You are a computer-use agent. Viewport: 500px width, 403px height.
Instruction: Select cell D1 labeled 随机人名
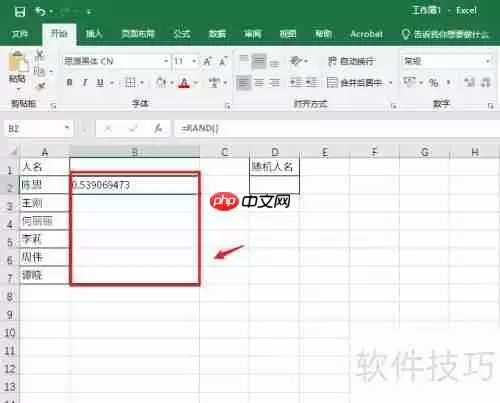(x=275, y=166)
